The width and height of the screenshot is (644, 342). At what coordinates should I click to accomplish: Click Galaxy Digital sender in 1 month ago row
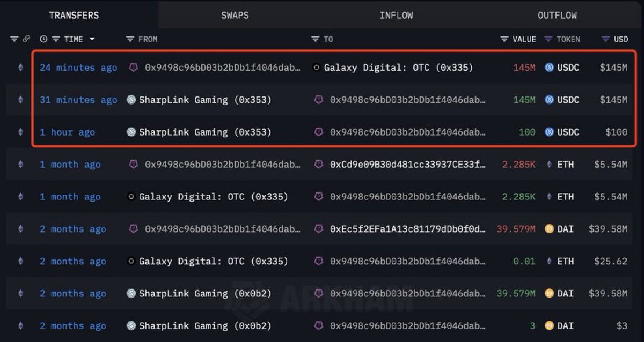coord(213,197)
